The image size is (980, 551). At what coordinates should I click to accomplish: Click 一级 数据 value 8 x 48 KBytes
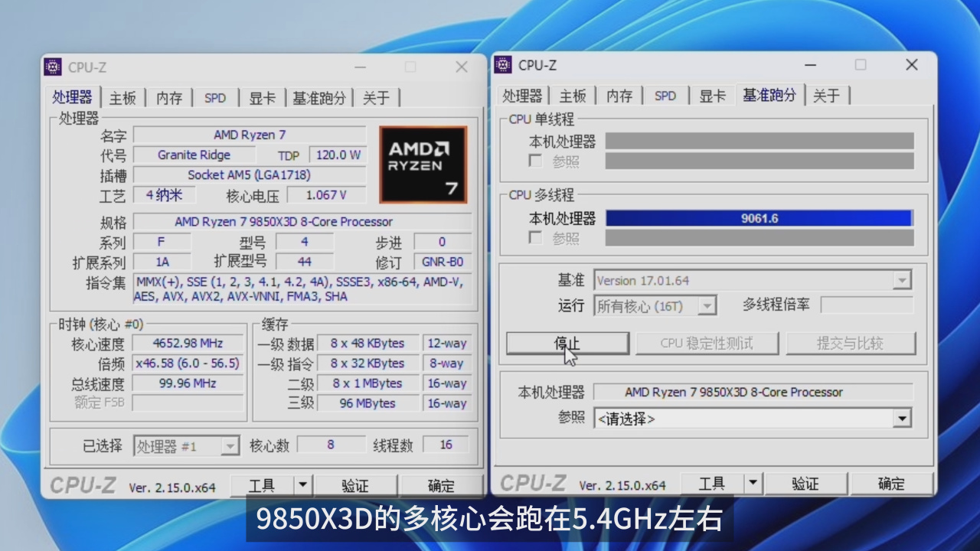(367, 344)
